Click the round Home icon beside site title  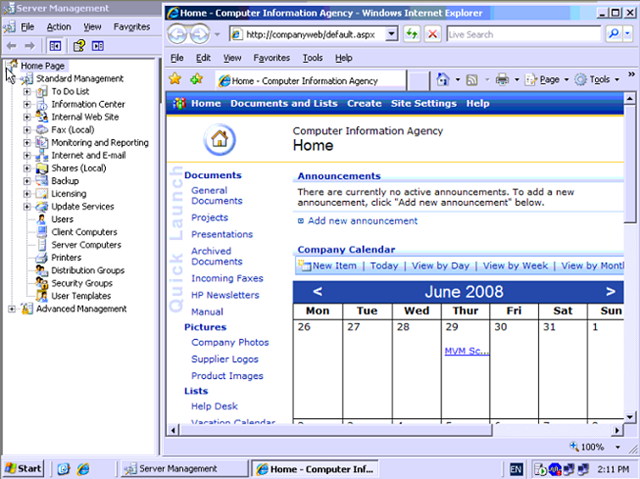pyautogui.click(x=220, y=140)
